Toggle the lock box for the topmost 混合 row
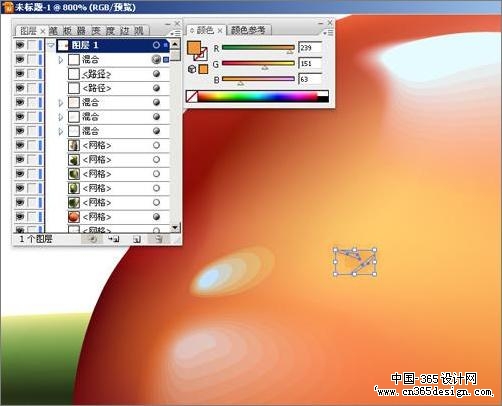Viewport: 502px width, 406px height. point(32,59)
